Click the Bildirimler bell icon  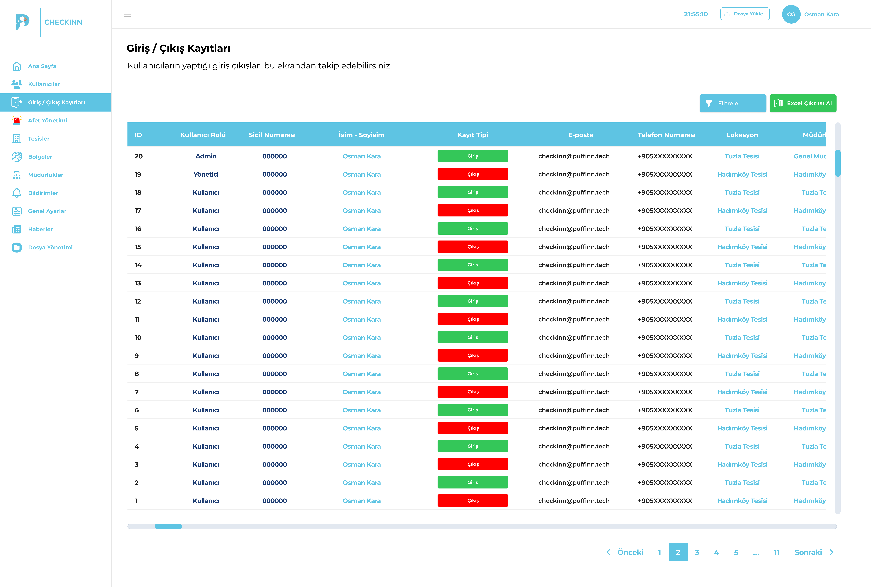tap(17, 193)
